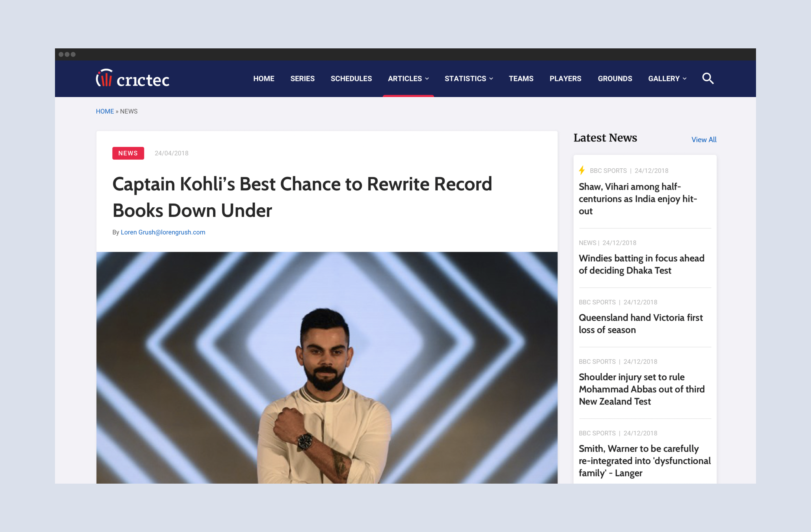Expand the Gallery dropdown chevron
The width and height of the screenshot is (811, 532).
pyautogui.click(x=685, y=79)
